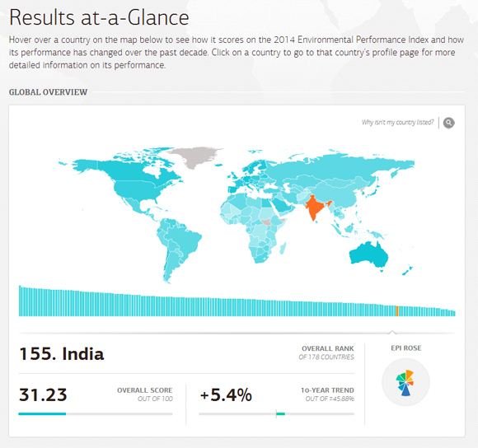Viewport: 478px width, 448px height.
Task: Click the '10-YEAR TREND' label
Action: pos(327,390)
